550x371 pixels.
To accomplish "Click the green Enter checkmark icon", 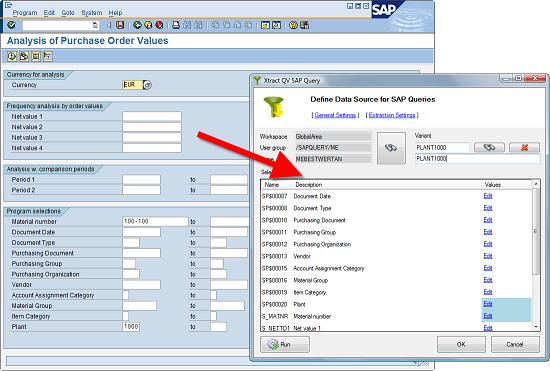I will (11, 25).
